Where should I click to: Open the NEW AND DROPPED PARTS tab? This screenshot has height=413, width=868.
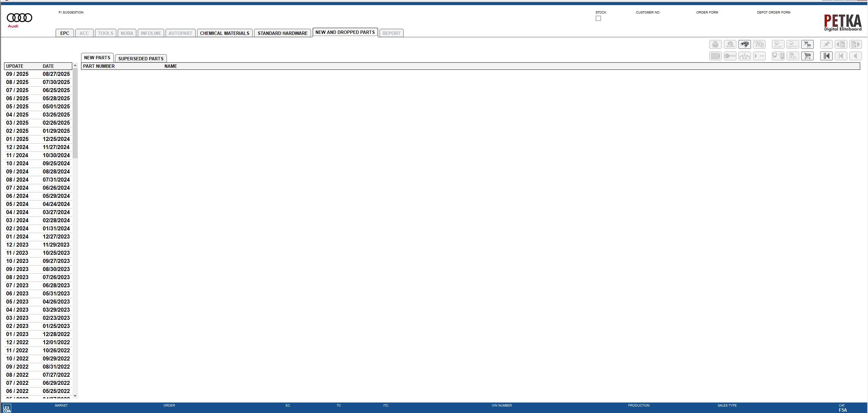(345, 32)
